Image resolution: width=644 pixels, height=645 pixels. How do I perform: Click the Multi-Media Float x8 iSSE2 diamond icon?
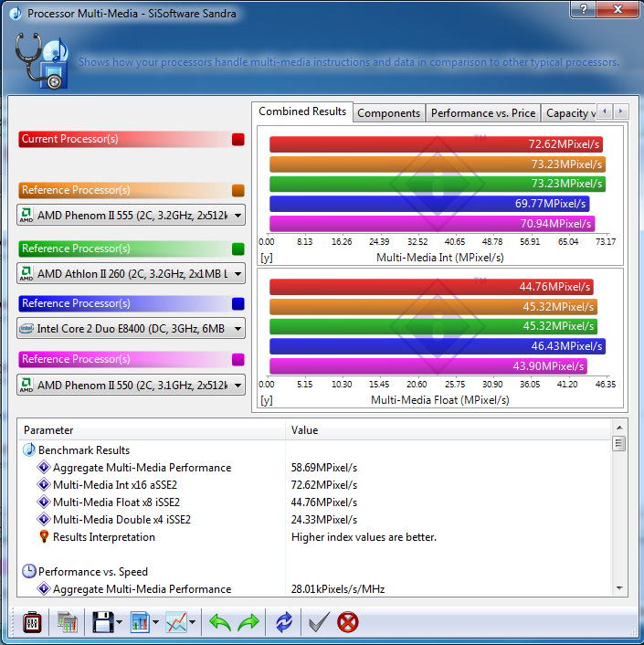tap(44, 502)
